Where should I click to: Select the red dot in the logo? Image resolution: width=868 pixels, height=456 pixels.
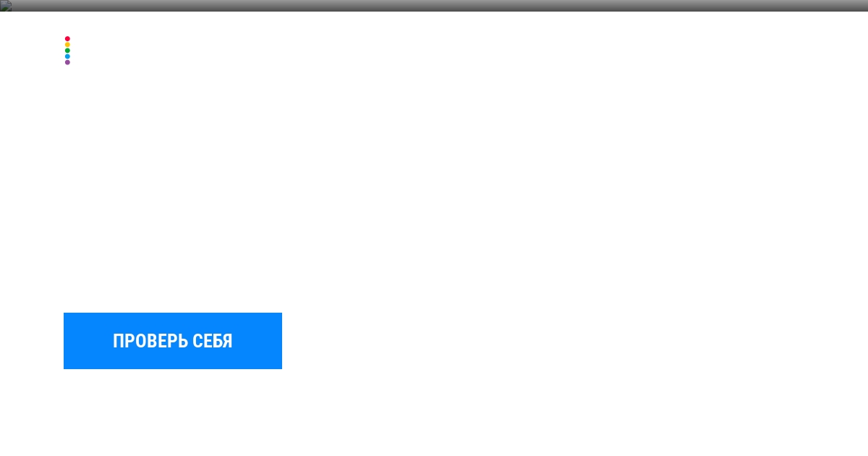(x=67, y=39)
